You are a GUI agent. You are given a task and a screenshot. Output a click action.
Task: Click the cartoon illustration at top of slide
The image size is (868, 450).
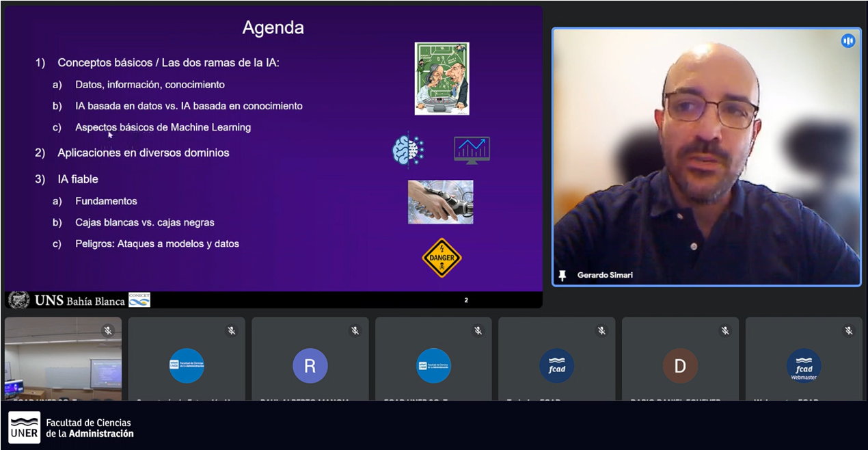442,79
